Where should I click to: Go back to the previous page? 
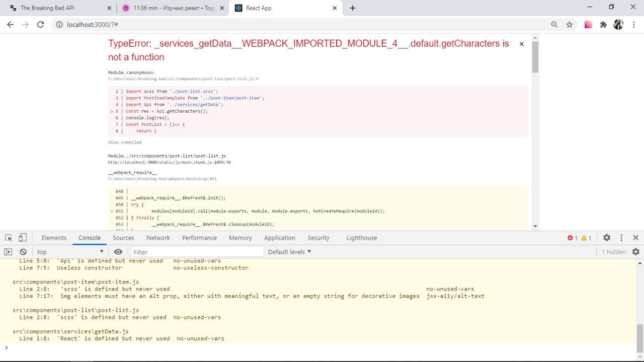pos(10,24)
